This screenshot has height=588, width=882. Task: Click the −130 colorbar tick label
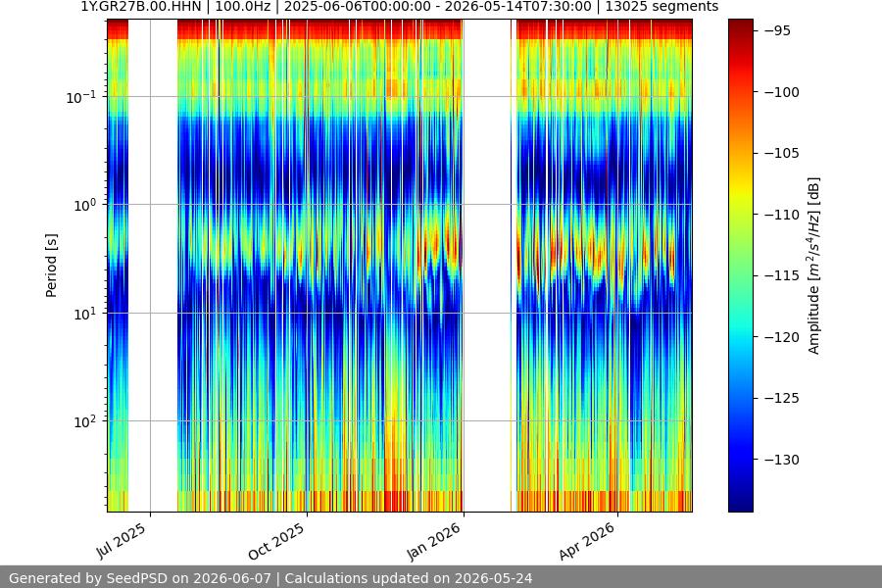pyautogui.click(x=782, y=460)
